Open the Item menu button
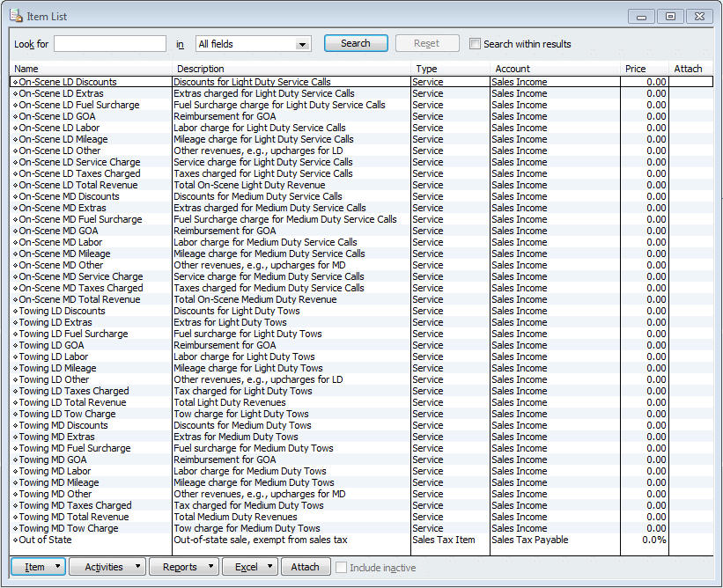This screenshot has height=588, width=723. (38, 567)
